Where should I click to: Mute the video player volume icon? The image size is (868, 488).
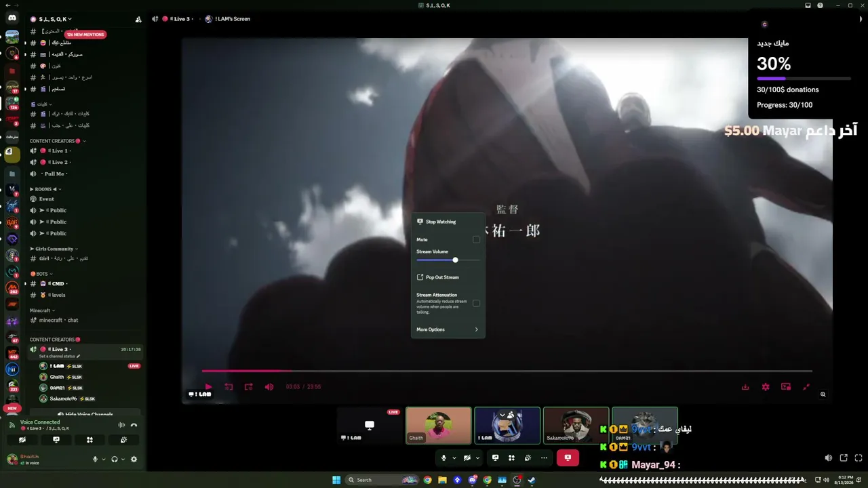(269, 387)
